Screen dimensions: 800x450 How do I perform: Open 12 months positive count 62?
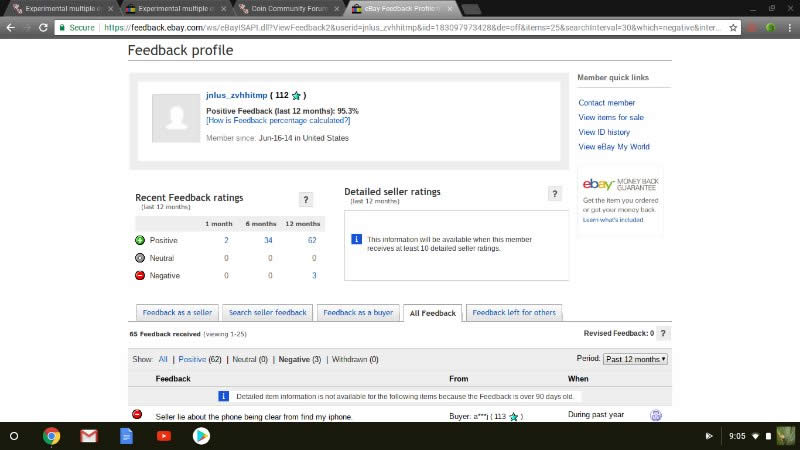(x=312, y=240)
